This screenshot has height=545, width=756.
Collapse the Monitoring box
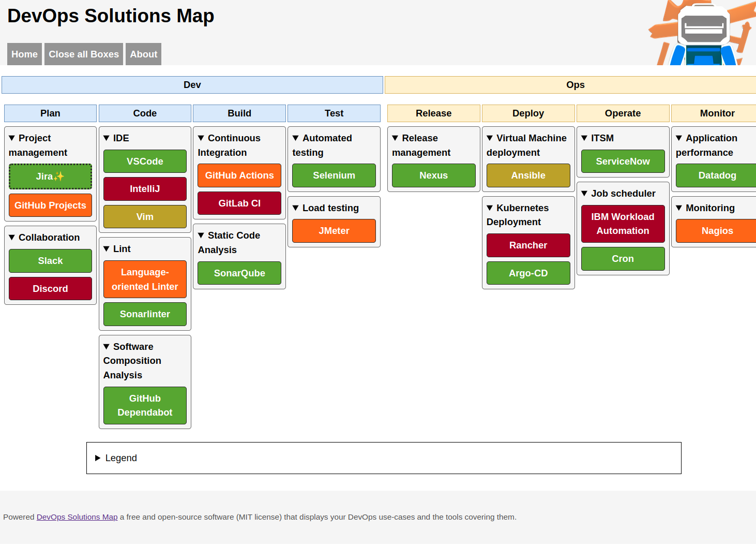pos(716,208)
